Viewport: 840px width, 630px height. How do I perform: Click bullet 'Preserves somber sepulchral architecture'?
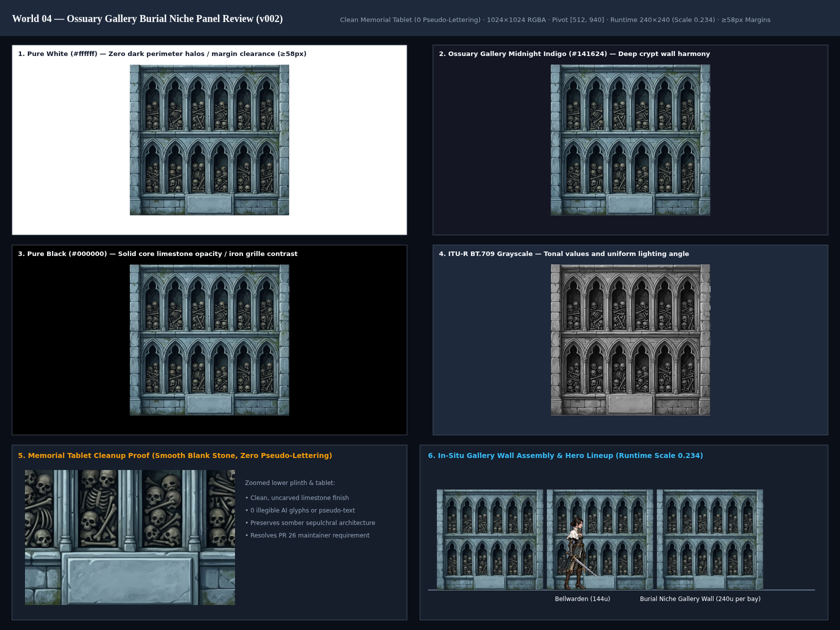pos(310,523)
